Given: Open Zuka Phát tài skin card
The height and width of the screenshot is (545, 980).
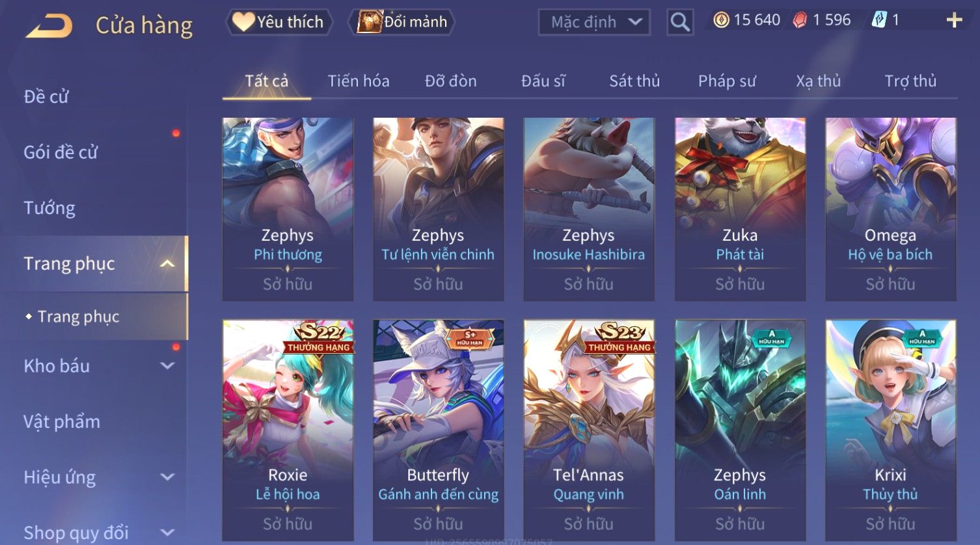Looking at the screenshot, I should click(x=740, y=209).
